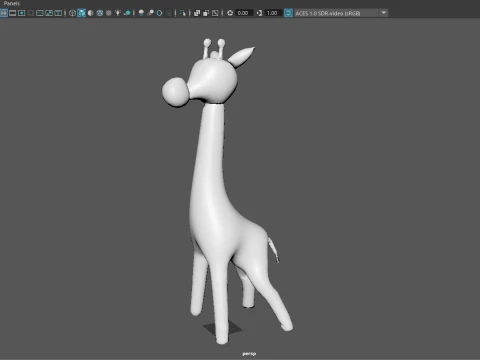The height and width of the screenshot is (360, 480).
Task: Toggle the Safe Title icon
Action: [x=58, y=13]
